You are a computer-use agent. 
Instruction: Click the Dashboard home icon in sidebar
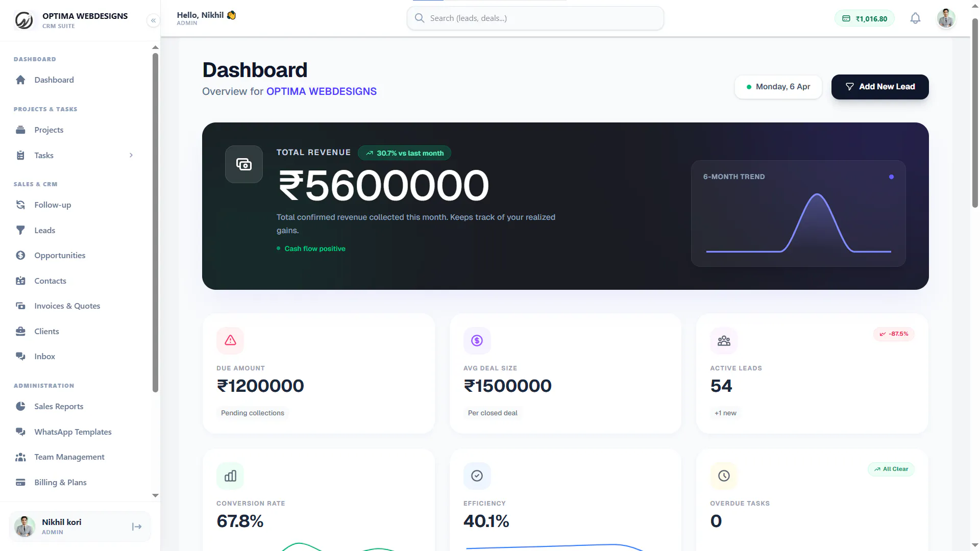[20, 80]
